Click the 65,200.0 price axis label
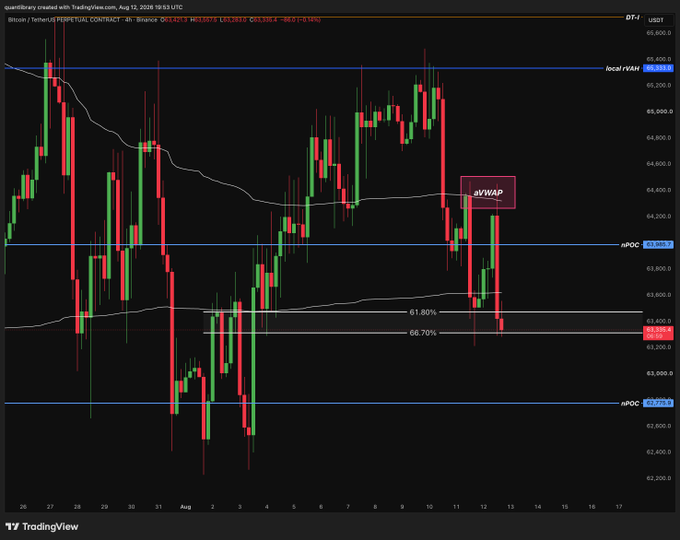 pyautogui.click(x=658, y=85)
